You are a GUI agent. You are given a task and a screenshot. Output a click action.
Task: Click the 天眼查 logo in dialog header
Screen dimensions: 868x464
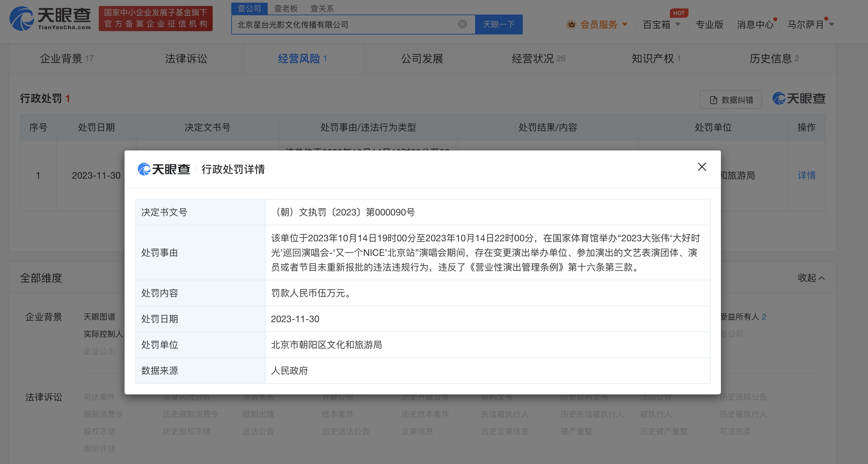[164, 169]
